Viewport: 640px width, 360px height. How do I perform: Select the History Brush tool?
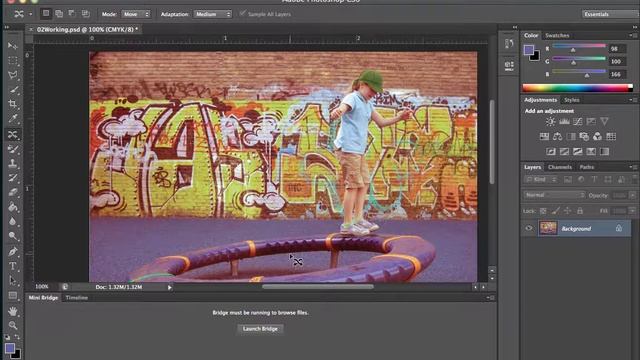pyautogui.click(x=13, y=178)
